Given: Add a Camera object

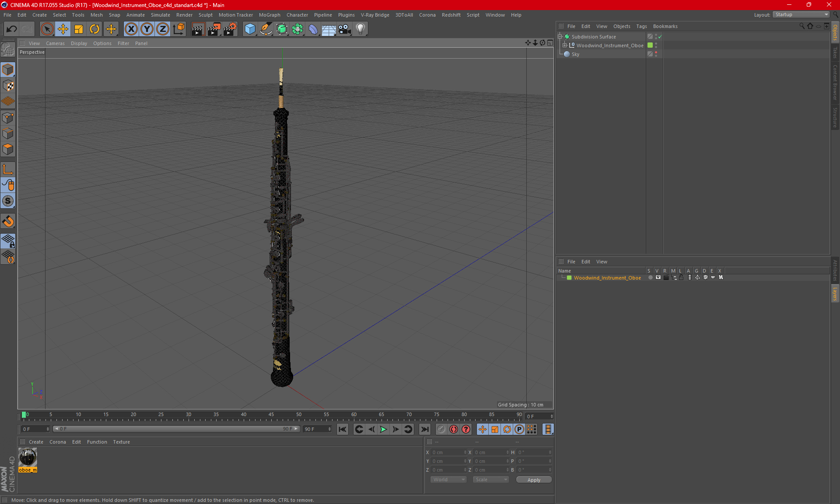Looking at the screenshot, I should 345,29.
